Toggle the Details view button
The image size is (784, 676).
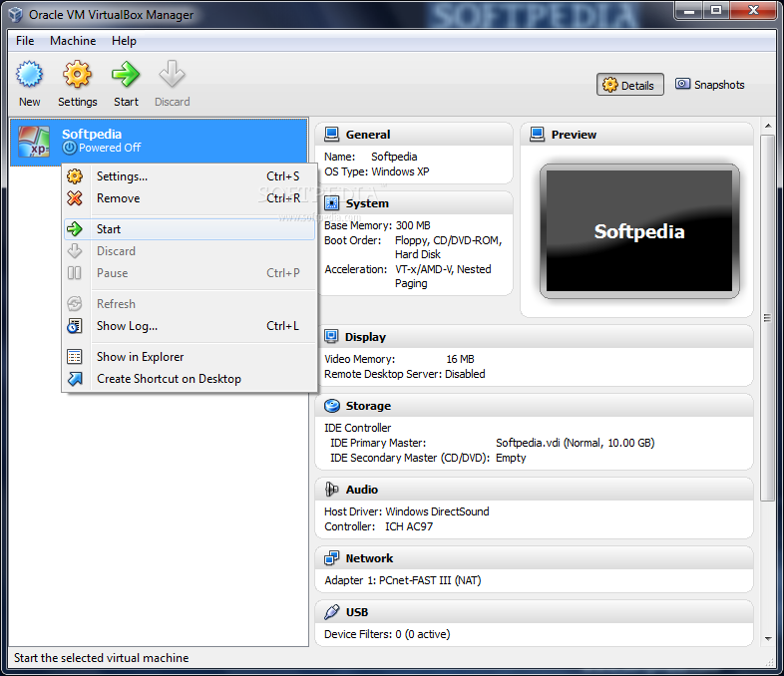630,85
